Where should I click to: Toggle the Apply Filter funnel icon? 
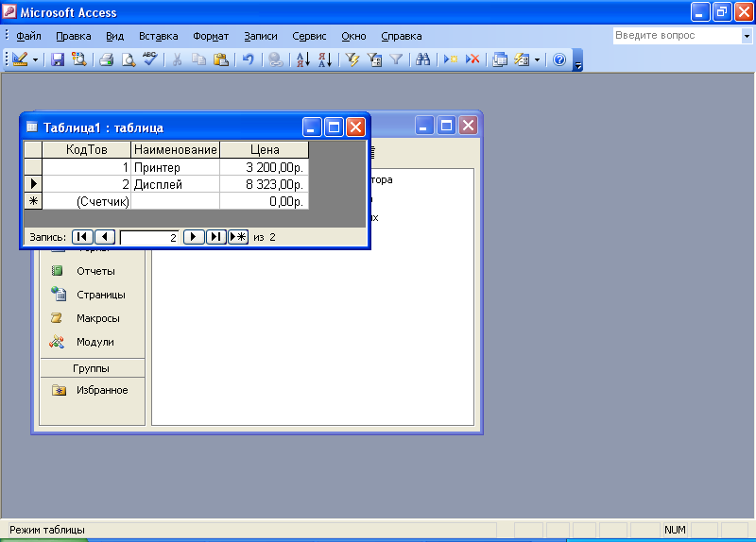coord(396,59)
